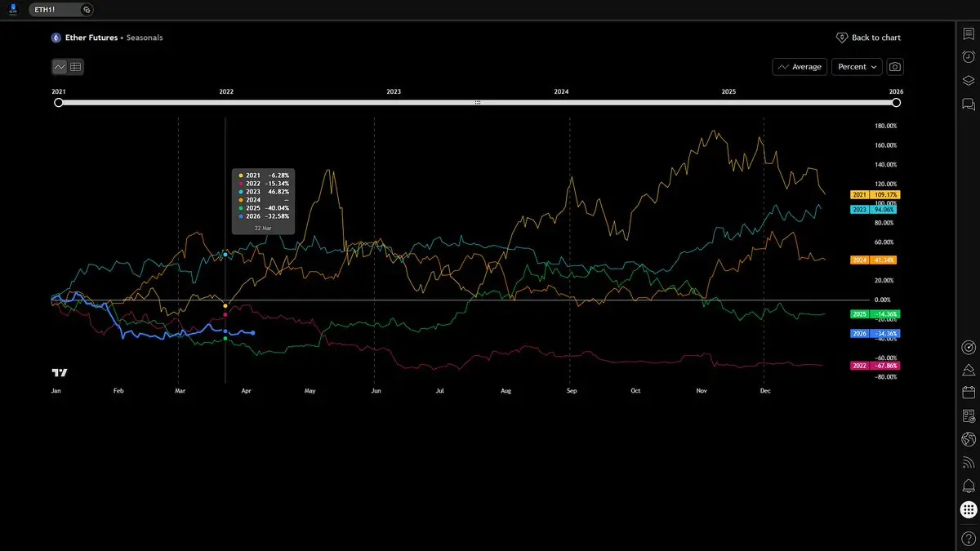Toggle the Average line display

pyautogui.click(x=800, y=67)
